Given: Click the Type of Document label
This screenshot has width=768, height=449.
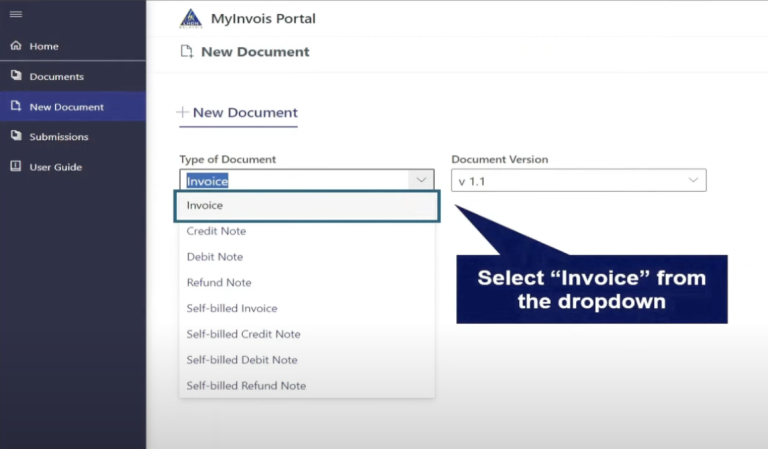Looking at the screenshot, I should 228,160.
